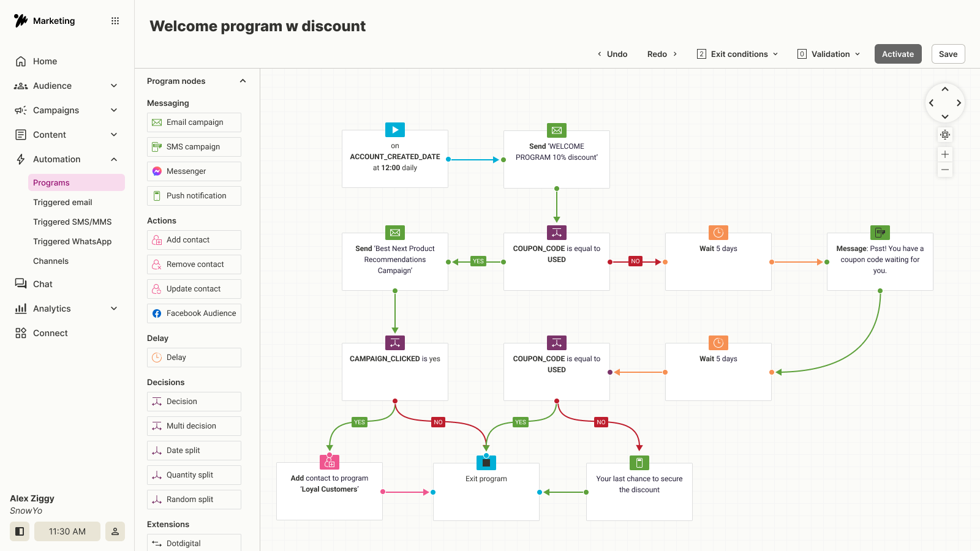Open Channels
This screenshot has height=551, width=980.
point(51,261)
